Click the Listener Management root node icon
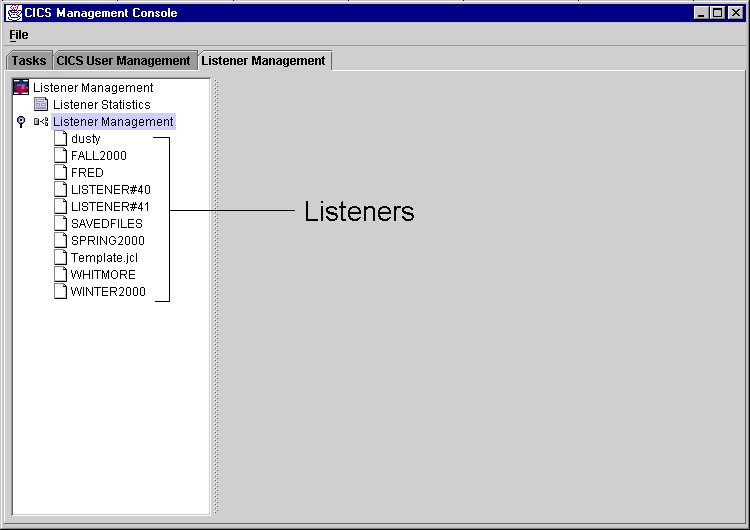Image resolution: width=750 pixels, height=530 pixels. pyautogui.click(x=21, y=88)
